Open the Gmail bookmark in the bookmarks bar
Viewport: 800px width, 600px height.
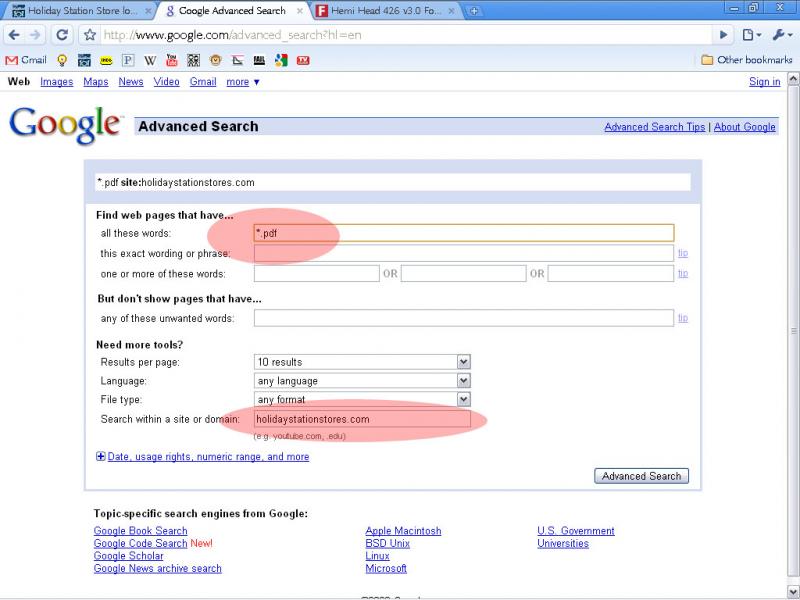(26, 60)
